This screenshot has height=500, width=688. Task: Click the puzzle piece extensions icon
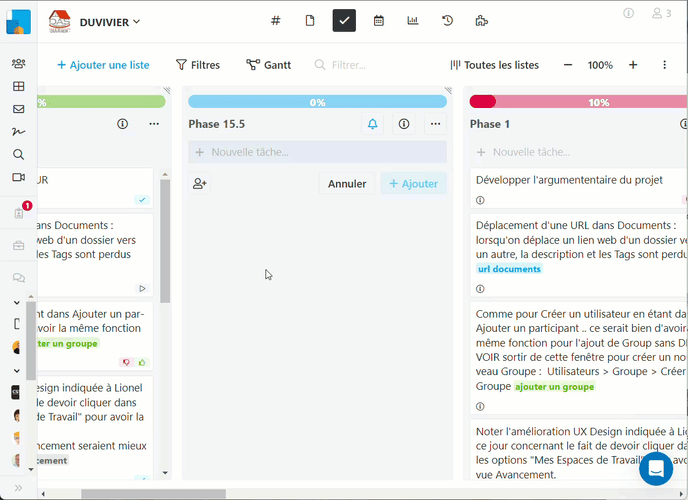click(481, 20)
